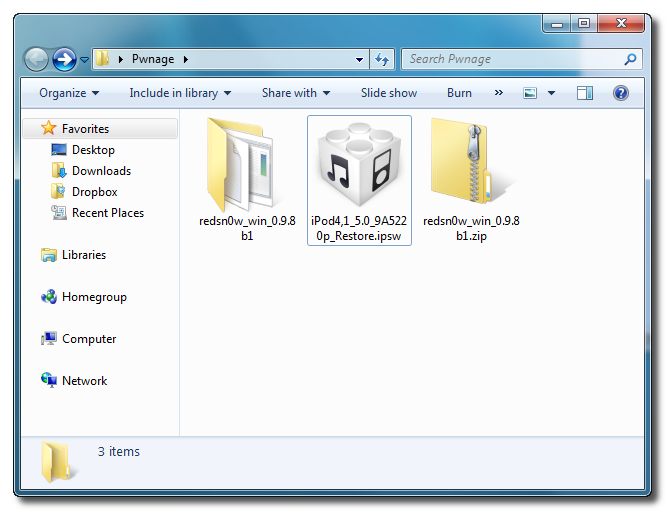Click the Slide show button
Image resolution: width=666 pixels, height=511 pixels.
(389, 93)
